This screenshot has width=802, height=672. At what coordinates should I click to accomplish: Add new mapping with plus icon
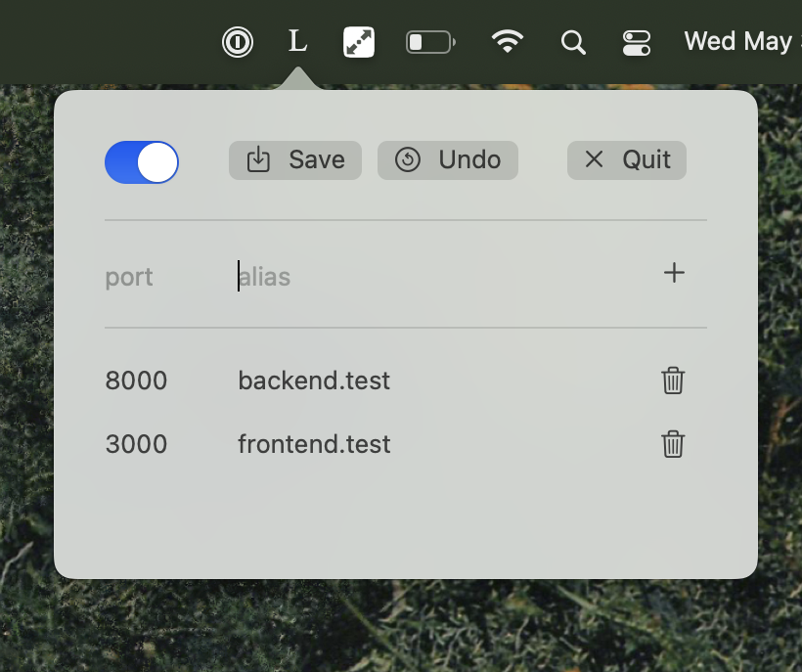pyautogui.click(x=674, y=273)
